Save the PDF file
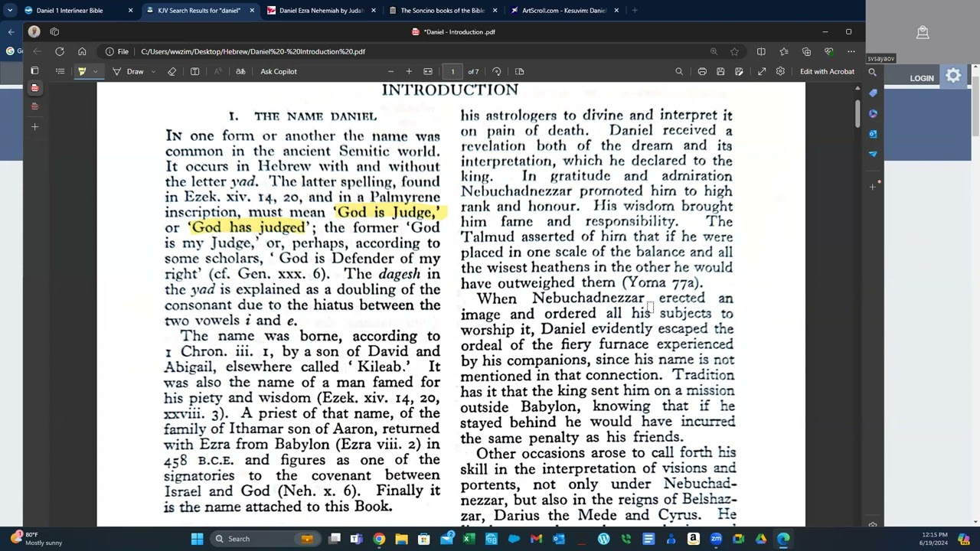 click(720, 71)
